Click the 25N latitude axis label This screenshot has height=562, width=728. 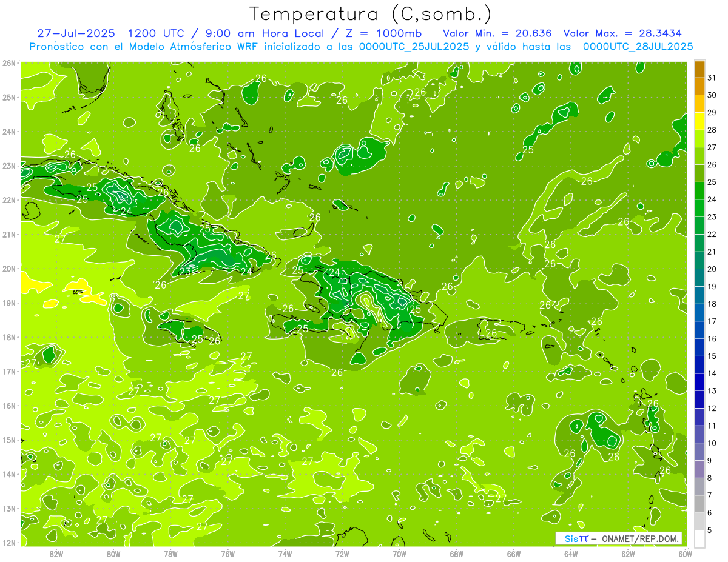[x=8, y=97]
